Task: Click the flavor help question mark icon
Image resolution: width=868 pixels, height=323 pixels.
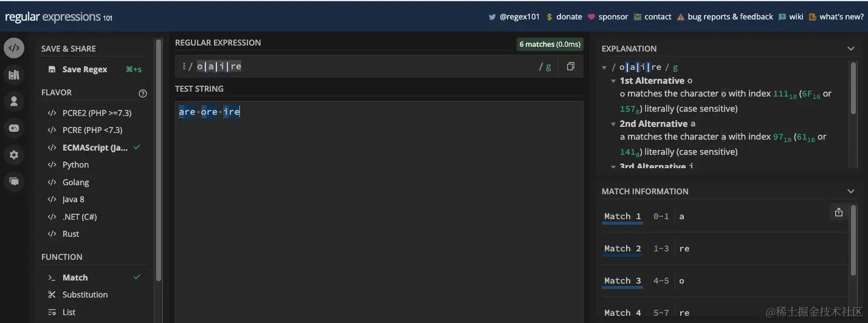Action: pyautogui.click(x=143, y=93)
